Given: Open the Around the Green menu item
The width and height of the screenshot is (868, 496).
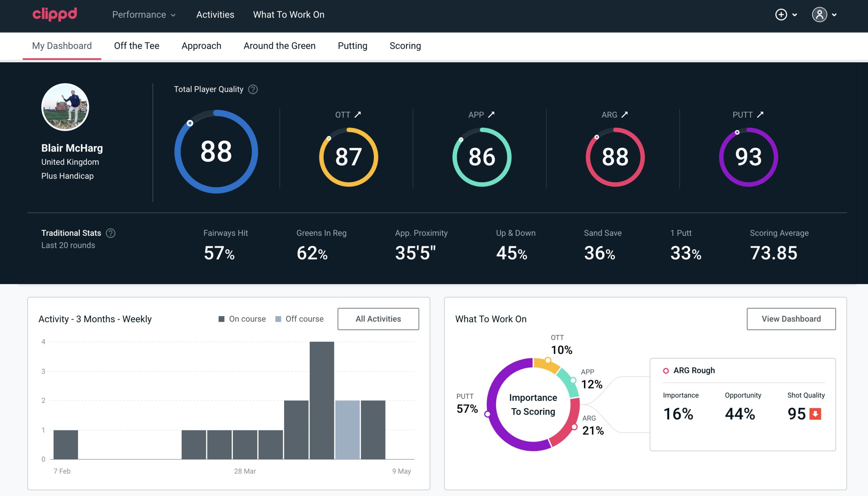Looking at the screenshot, I should pyautogui.click(x=279, y=45).
